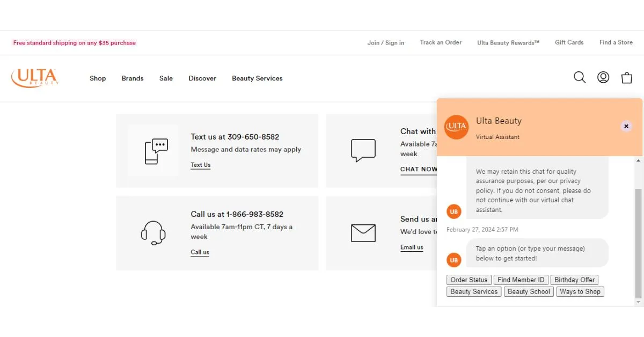The height and width of the screenshot is (337, 644).
Task: Open Ulta Beauty Rewards link
Action: tap(508, 42)
